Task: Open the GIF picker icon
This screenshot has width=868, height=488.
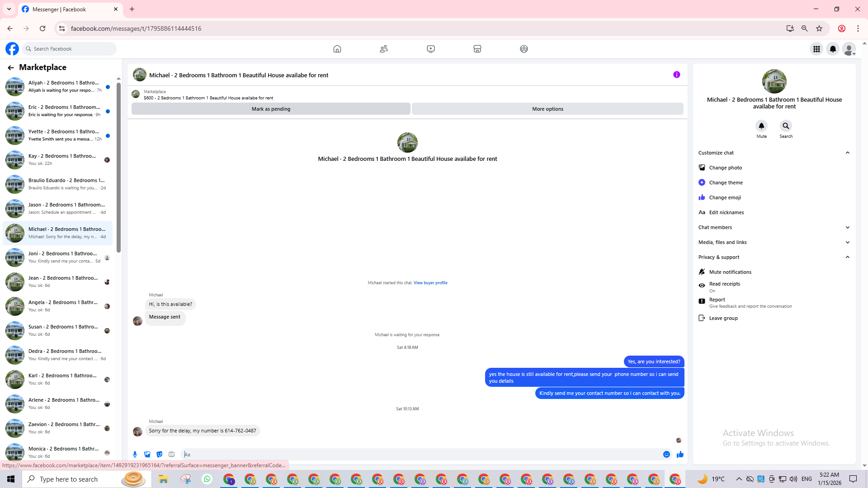Action: (171, 455)
